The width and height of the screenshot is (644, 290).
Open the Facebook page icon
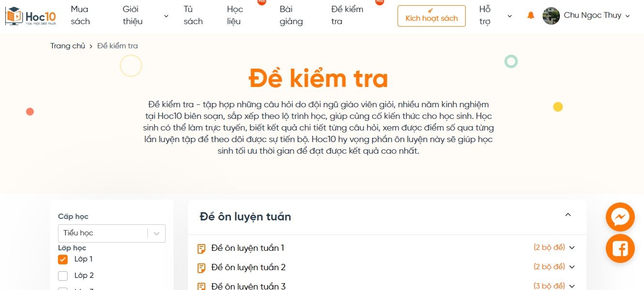coord(620,248)
